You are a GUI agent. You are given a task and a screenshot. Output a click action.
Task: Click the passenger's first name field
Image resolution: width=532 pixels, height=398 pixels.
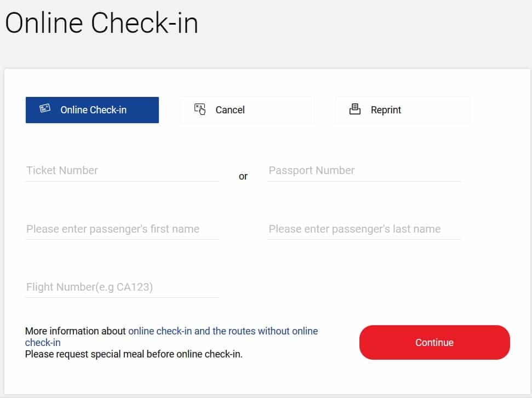coord(123,229)
